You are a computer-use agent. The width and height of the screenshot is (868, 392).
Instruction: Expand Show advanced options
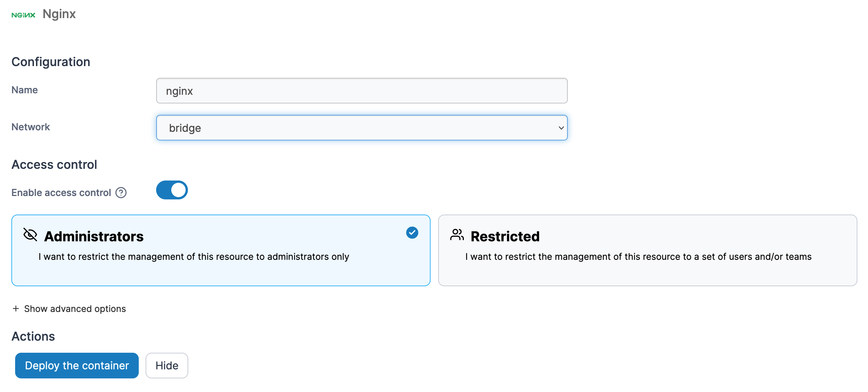(x=75, y=309)
